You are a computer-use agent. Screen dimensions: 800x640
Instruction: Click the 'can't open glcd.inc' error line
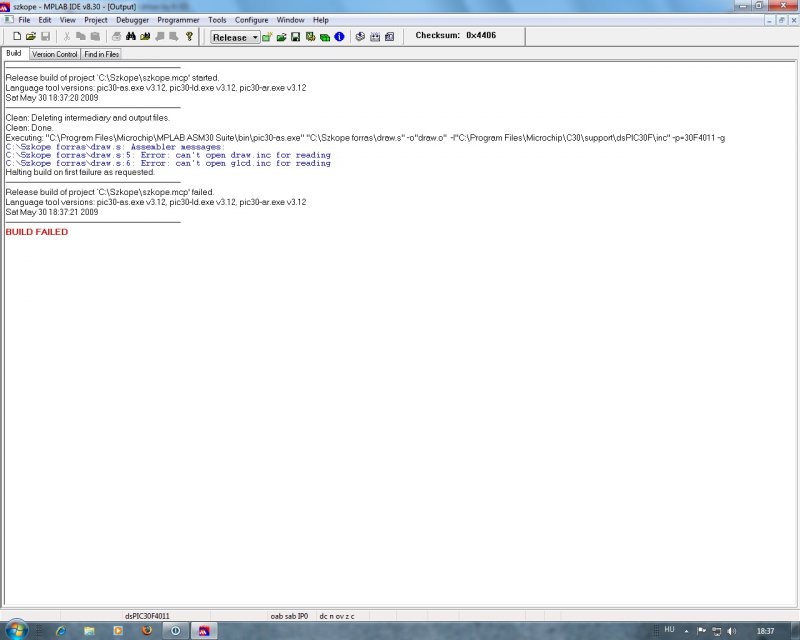168,163
